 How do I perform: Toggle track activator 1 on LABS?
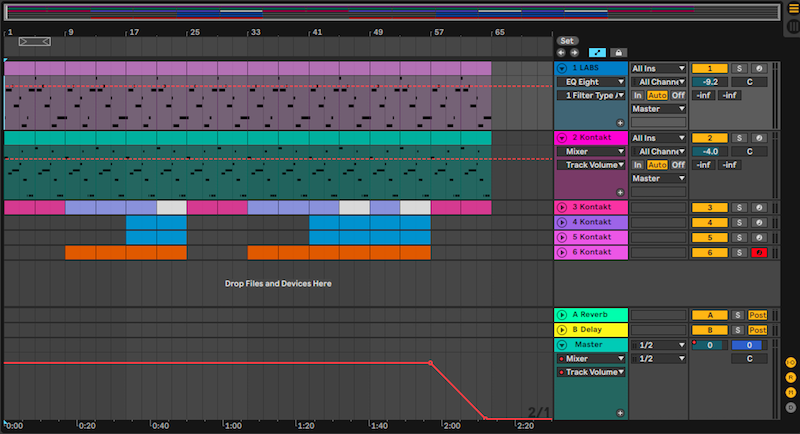(709, 68)
